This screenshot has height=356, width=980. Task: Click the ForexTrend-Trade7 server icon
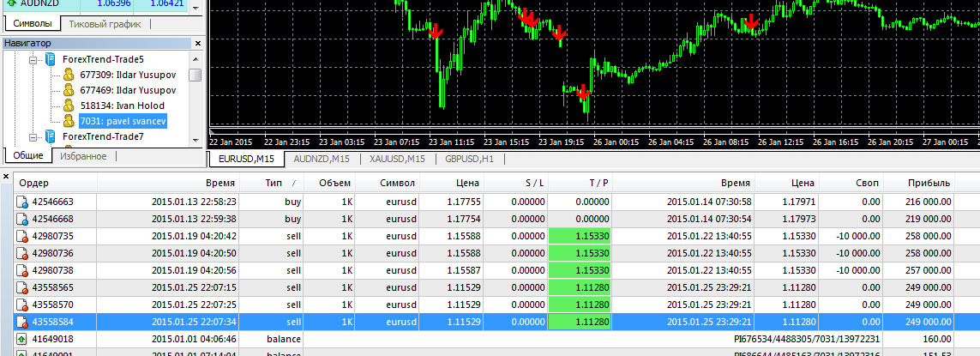[51, 136]
